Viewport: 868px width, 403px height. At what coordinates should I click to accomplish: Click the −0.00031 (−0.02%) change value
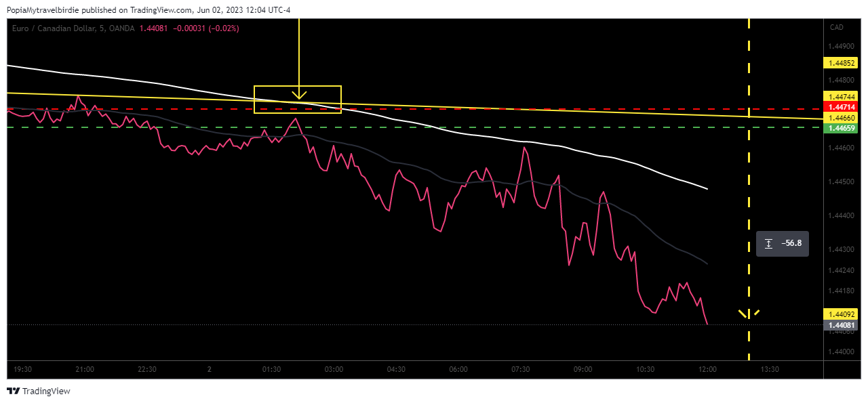pos(206,28)
